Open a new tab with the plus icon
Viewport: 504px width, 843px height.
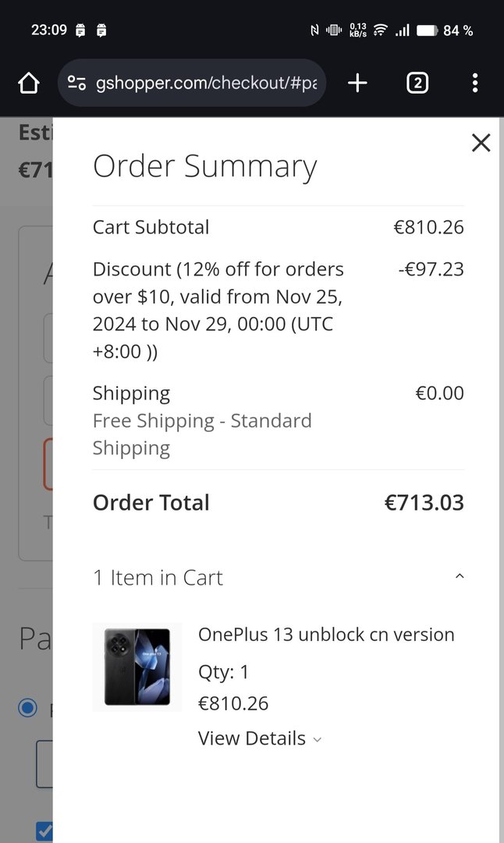coord(357,83)
